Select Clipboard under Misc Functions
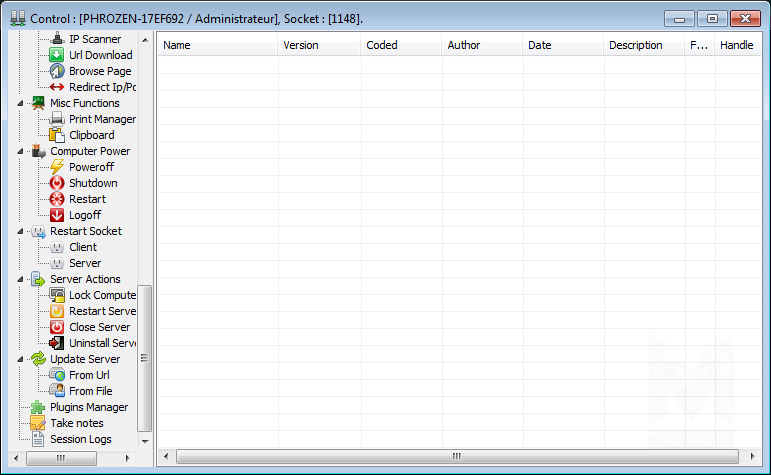771x475 pixels. (x=91, y=135)
